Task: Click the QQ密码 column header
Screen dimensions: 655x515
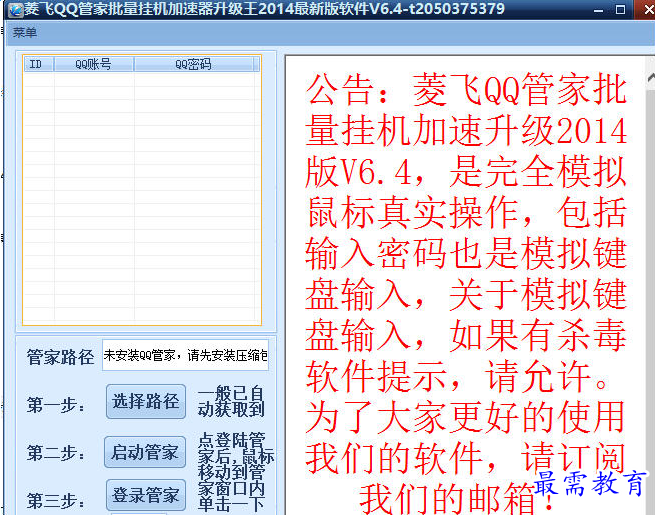Action: tap(193, 64)
